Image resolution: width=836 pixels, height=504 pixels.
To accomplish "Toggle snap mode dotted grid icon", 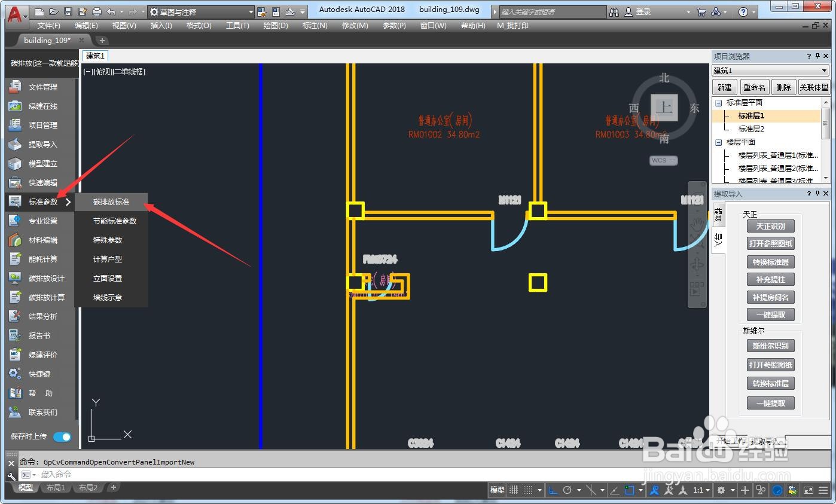I will (x=527, y=490).
